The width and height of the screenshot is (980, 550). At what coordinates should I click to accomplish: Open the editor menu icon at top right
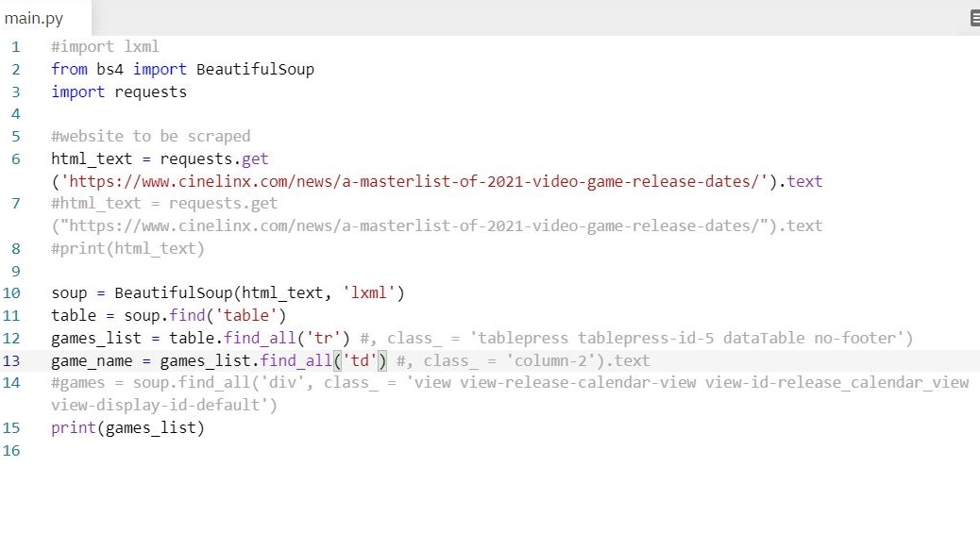point(975,18)
